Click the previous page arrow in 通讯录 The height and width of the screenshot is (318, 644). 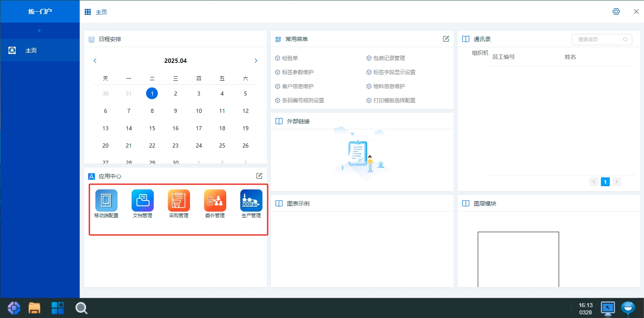pyautogui.click(x=594, y=182)
